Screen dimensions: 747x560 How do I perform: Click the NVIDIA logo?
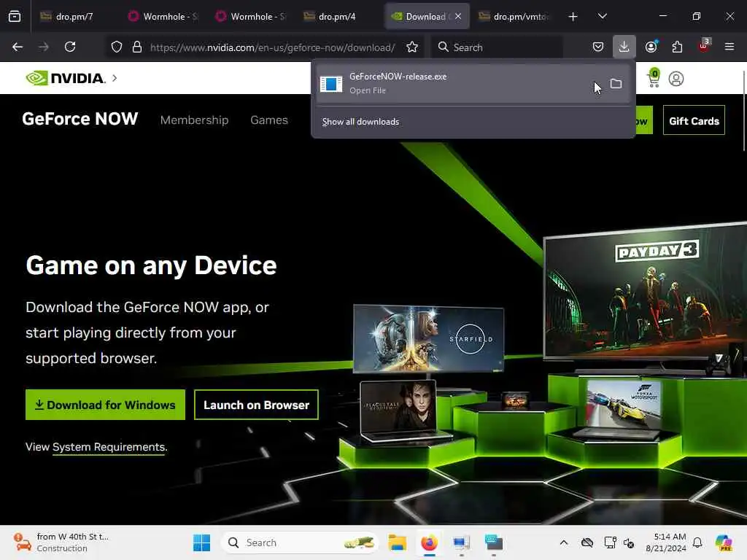[65, 78]
